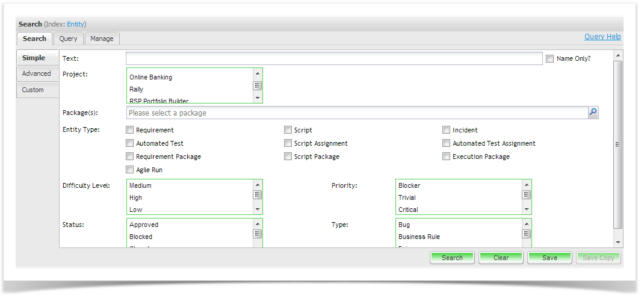The height and width of the screenshot is (298, 644).
Task: Click into the Text search field
Action: pos(334,58)
